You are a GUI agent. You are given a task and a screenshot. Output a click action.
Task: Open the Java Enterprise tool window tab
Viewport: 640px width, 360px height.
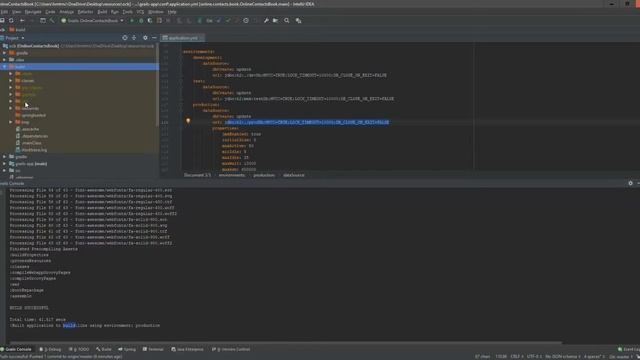tap(187, 349)
